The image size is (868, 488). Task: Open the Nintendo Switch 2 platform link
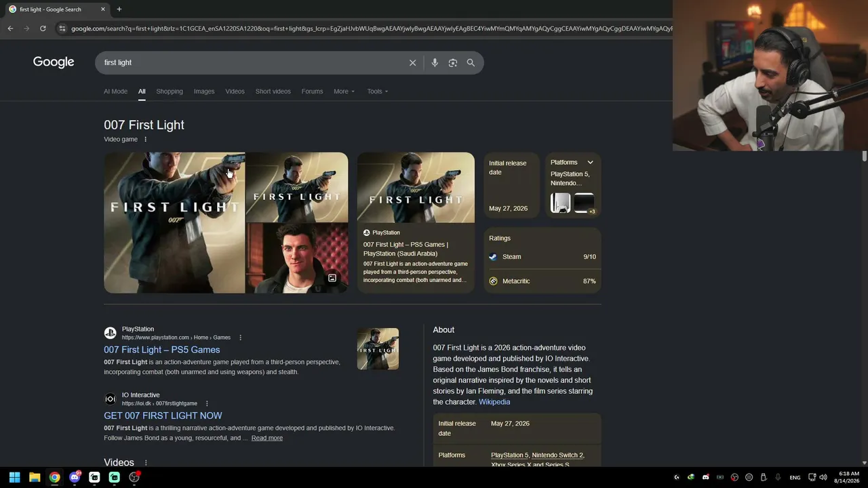coord(557,455)
